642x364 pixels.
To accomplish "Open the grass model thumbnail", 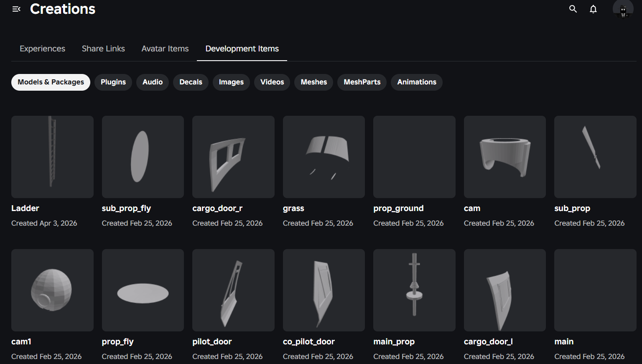I will coord(324,157).
